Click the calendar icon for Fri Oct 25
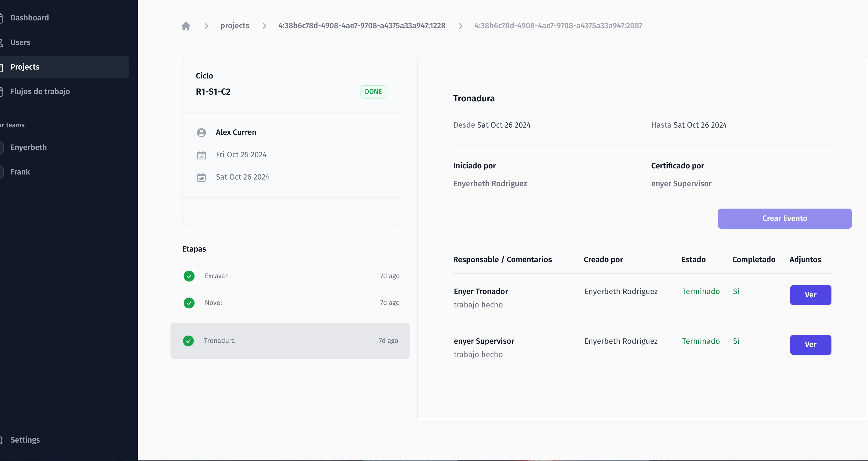The image size is (868, 461). tap(201, 155)
